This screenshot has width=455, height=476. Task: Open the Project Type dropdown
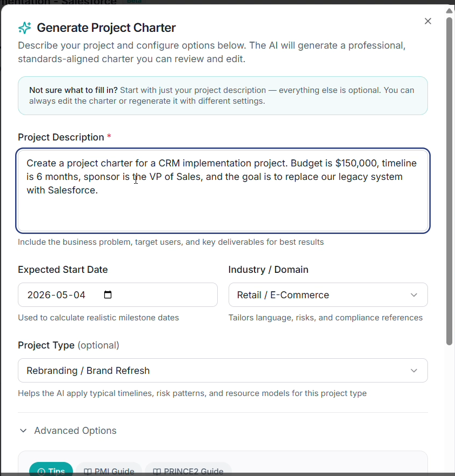tap(223, 371)
